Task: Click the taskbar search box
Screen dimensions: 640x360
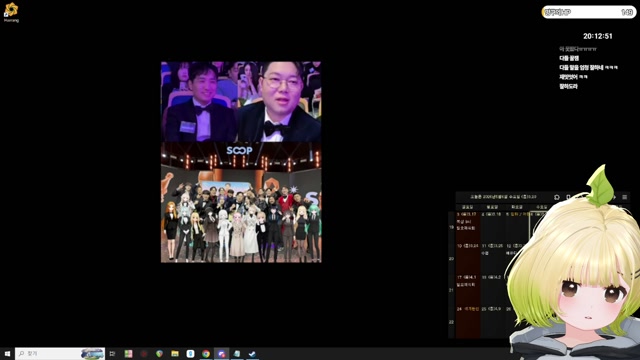Action: tap(60, 353)
